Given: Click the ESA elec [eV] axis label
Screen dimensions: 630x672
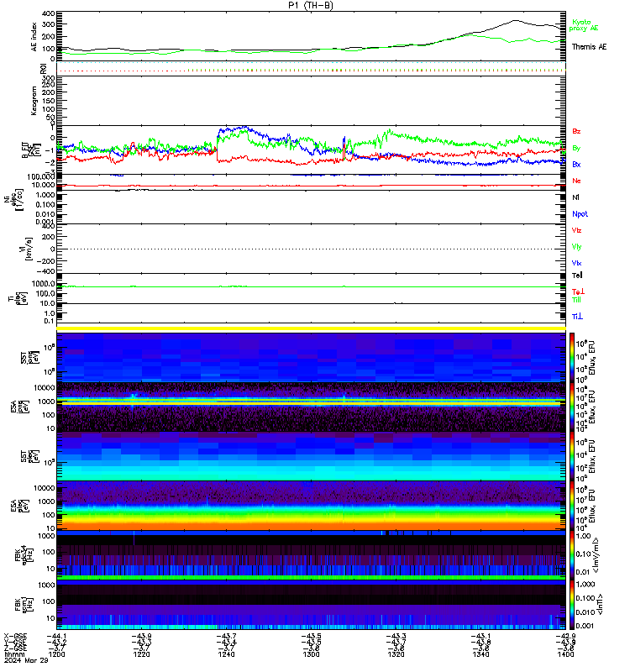Looking at the screenshot, I should coord(19,506).
